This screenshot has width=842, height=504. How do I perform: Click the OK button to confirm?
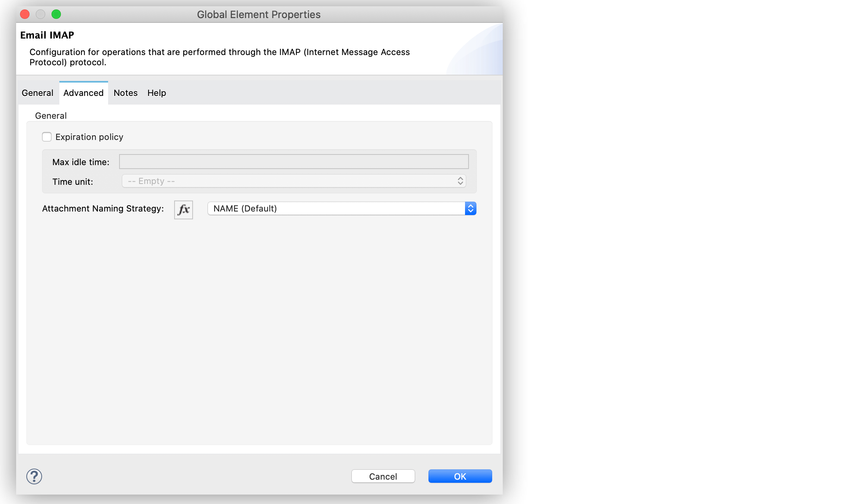460,476
